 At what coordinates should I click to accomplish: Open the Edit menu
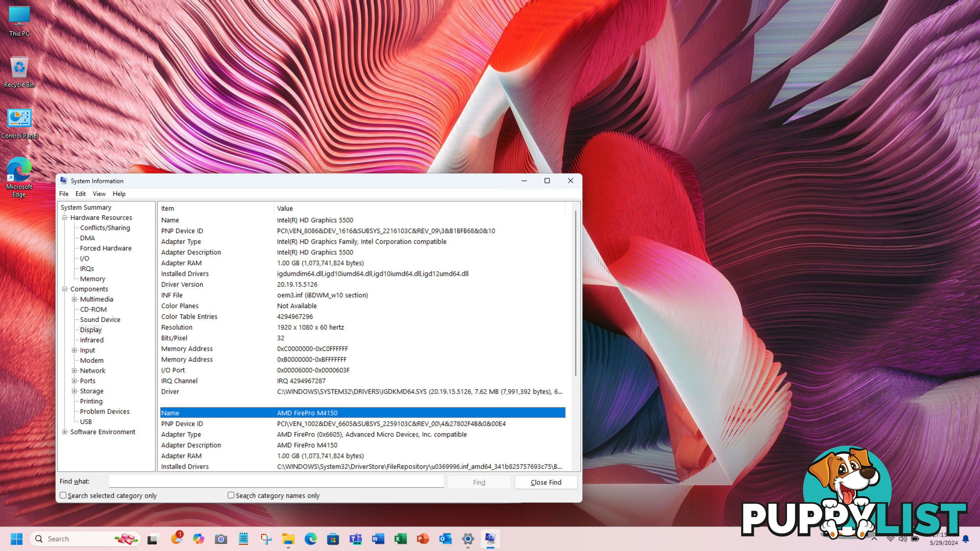80,194
